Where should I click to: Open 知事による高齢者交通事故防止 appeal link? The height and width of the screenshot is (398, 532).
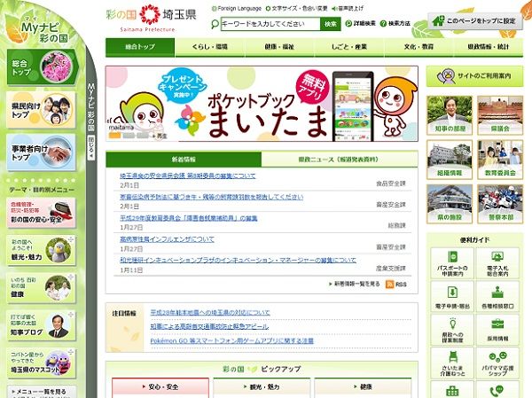[x=209, y=326]
